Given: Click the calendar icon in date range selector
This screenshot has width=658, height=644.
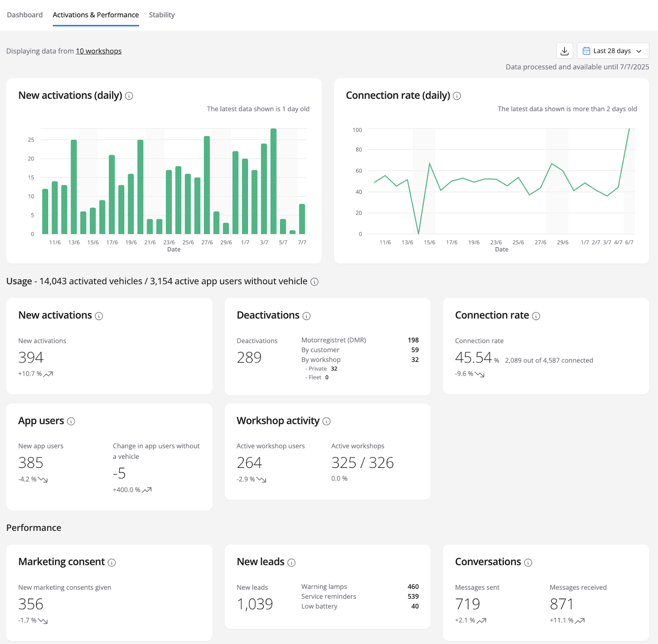Looking at the screenshot, I should tap(586, 51).
